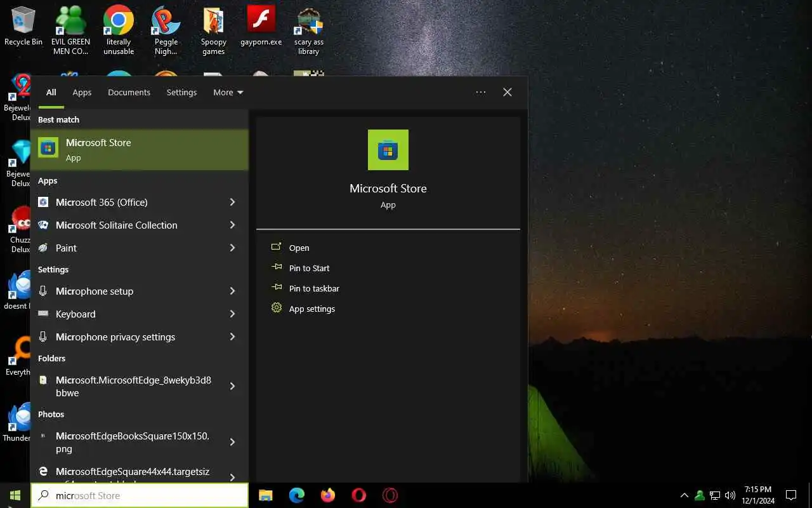Expand arrow next to Microphone setup
The width and height of the screenshot is (812, 508).
tap(233, 291)
